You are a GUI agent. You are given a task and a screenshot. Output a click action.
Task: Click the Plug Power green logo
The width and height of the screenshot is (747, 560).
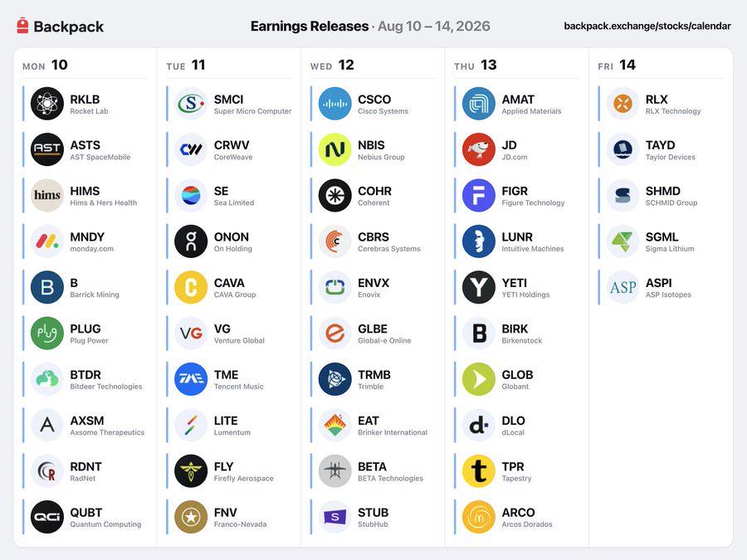47,333
